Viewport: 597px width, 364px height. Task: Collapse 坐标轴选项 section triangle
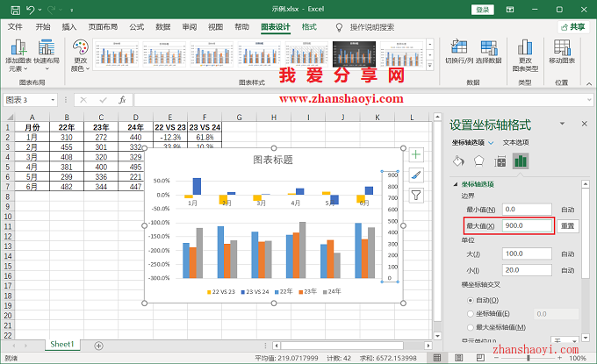tap(456, 184)
